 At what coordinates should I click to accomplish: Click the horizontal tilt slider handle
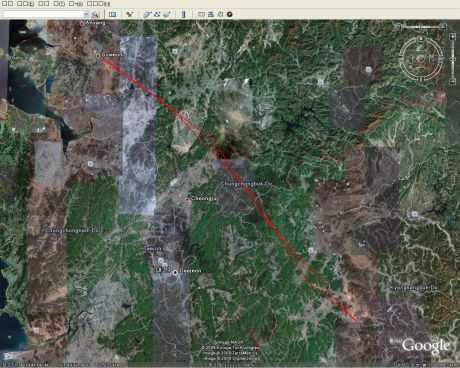click(x=421, y=27)
